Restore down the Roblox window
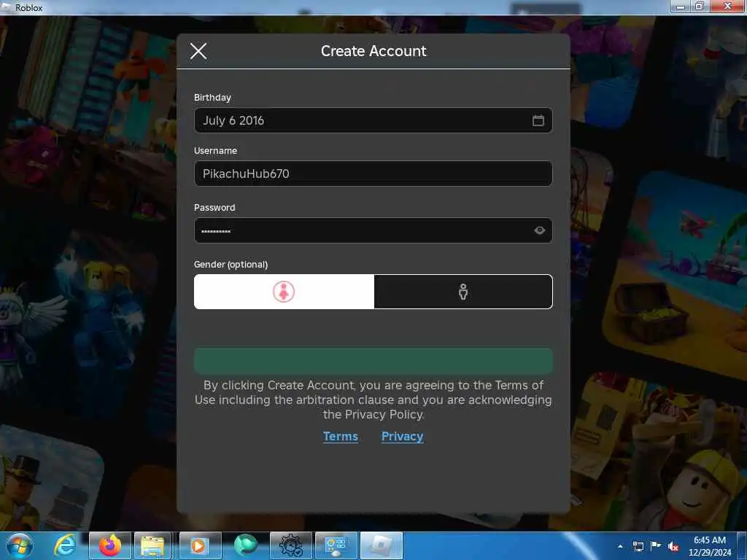747x560 pixels. (700, 6)
